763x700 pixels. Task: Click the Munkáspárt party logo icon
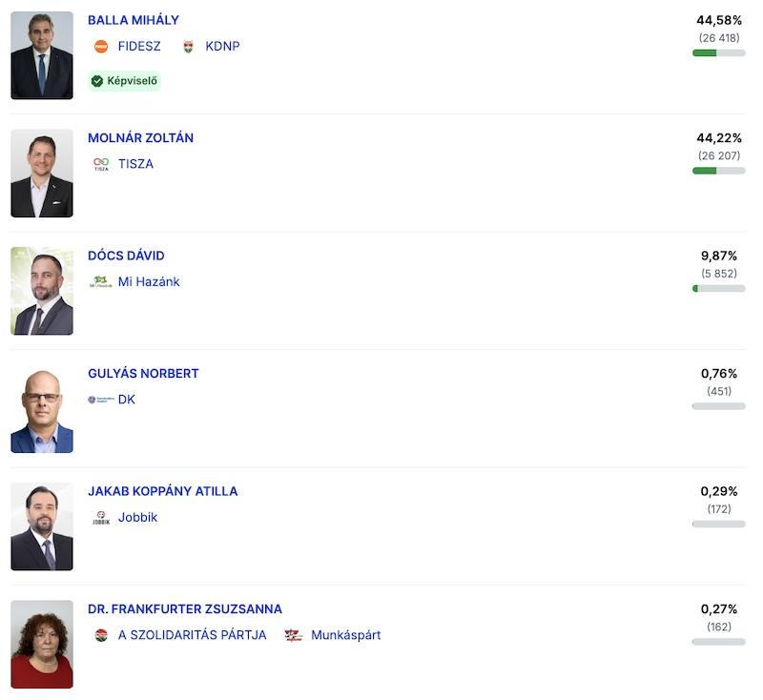[294, 635]
